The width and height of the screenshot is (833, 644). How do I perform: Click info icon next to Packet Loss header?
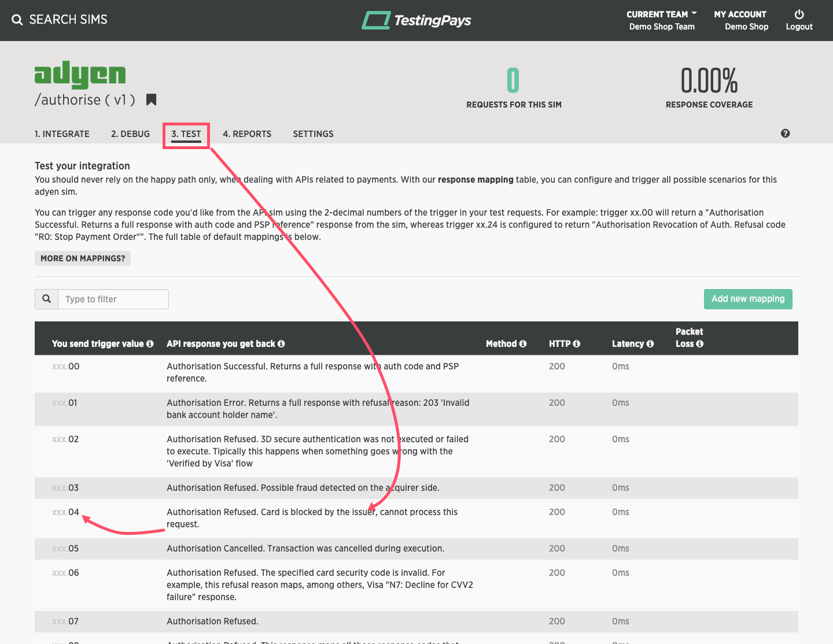(x=700, y=343)
